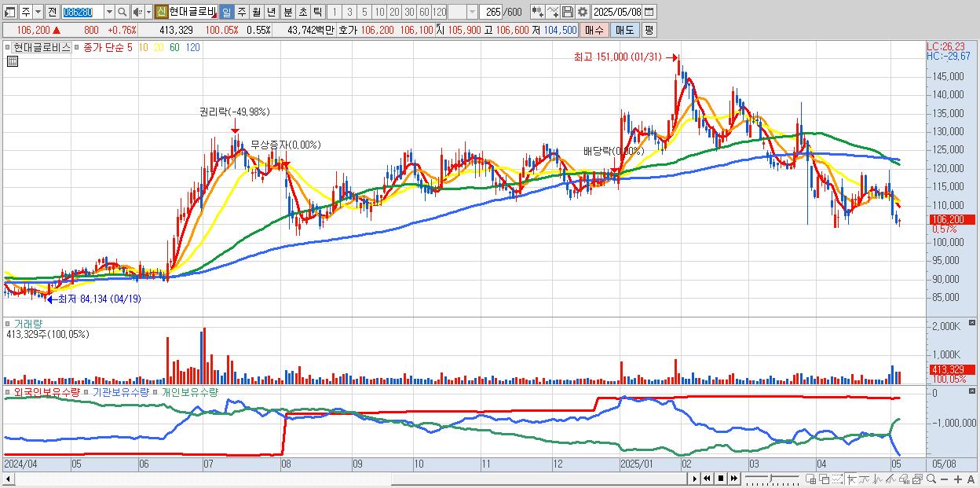Toggle the 5-day moving average label
The width and height of the screenshot is (980, 488).
click(129, 47)
